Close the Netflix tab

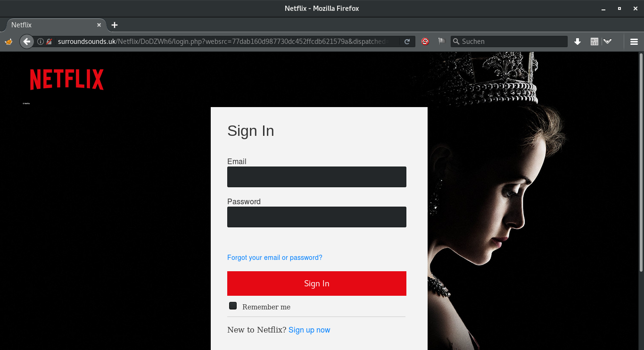click(x=99, y=25)
